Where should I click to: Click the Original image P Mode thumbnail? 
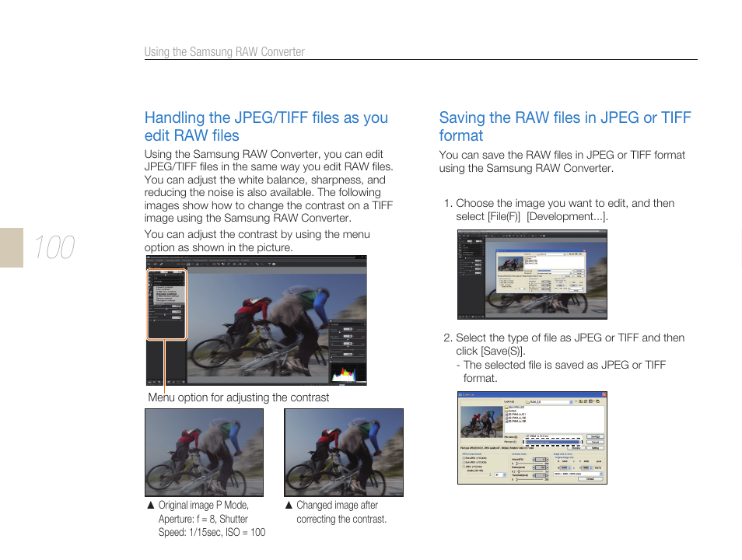tap(204, 453)
